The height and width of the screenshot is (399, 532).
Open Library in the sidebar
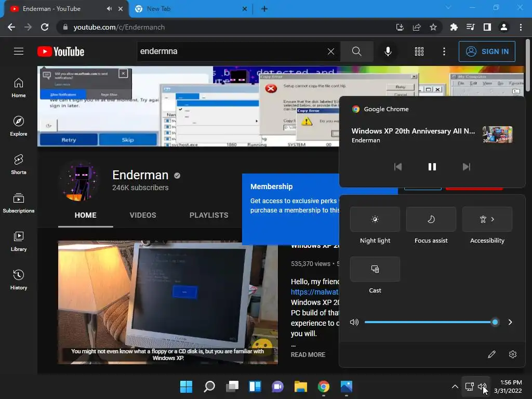pyautogui.click(x=19, y=241)
